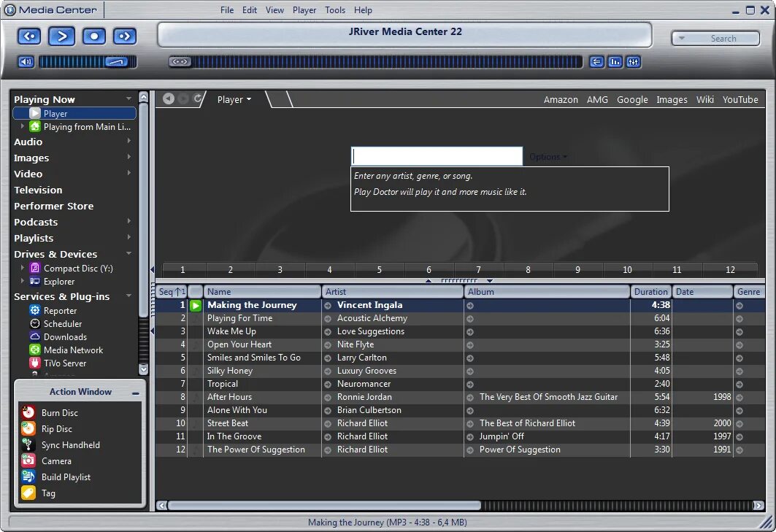Click the Search box dropdown arrow
Screen dimensions: 776x532
(x=682, y=38)
